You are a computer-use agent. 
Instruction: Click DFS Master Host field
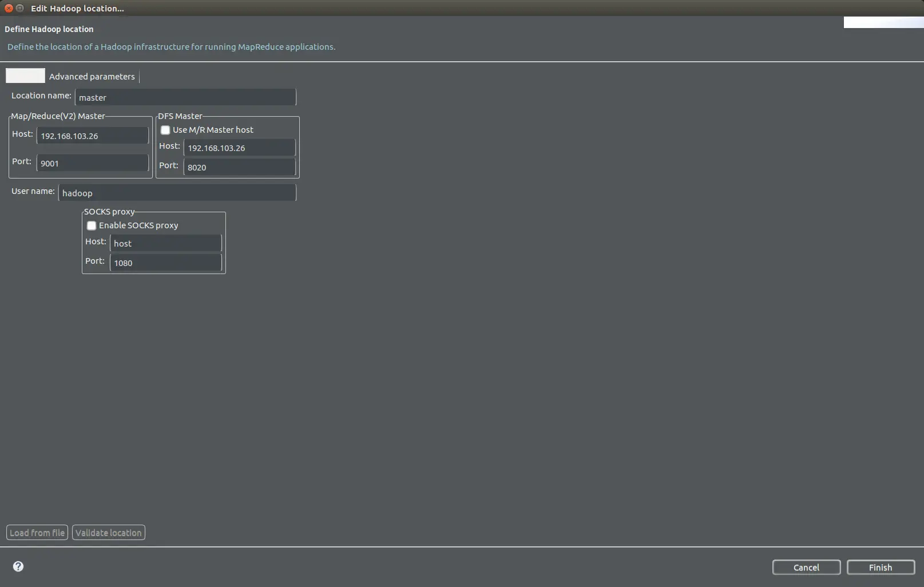point(240,148)
